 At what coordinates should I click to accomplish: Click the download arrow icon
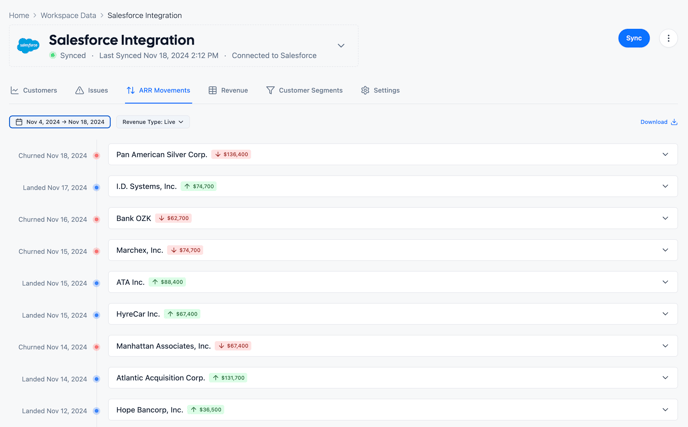[674, 122]
